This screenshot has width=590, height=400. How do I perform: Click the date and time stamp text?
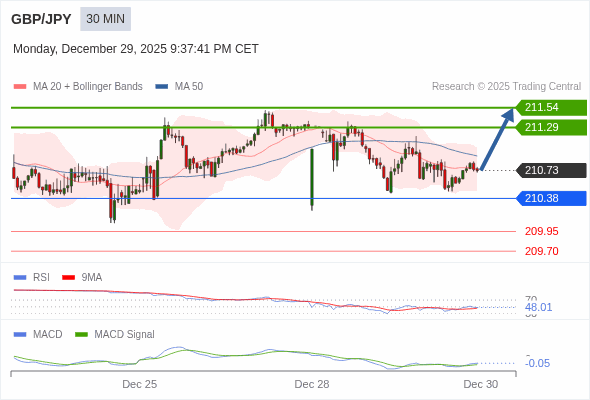(x=136, y=49)
